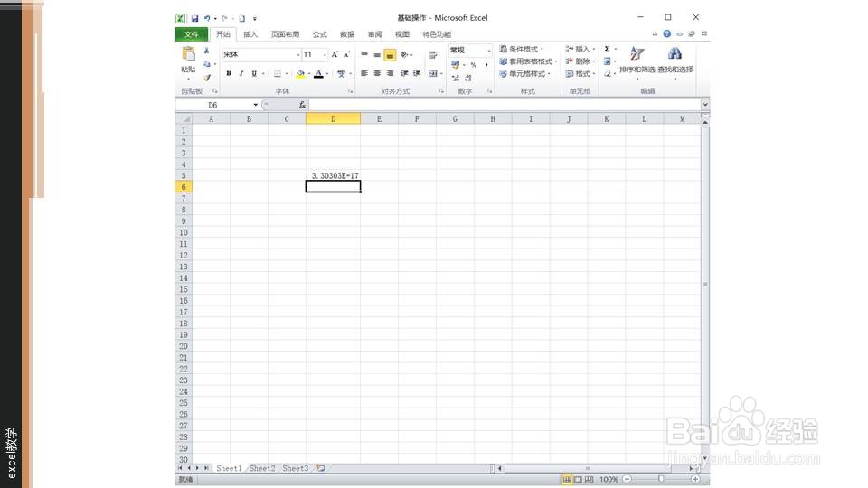Click the Orientation text angle icon
This screenshot has height=488, width=868.
click(405, 55)
